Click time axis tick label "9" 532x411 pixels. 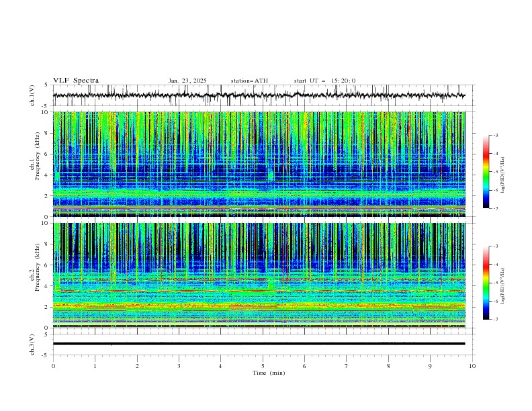[430, 366]
